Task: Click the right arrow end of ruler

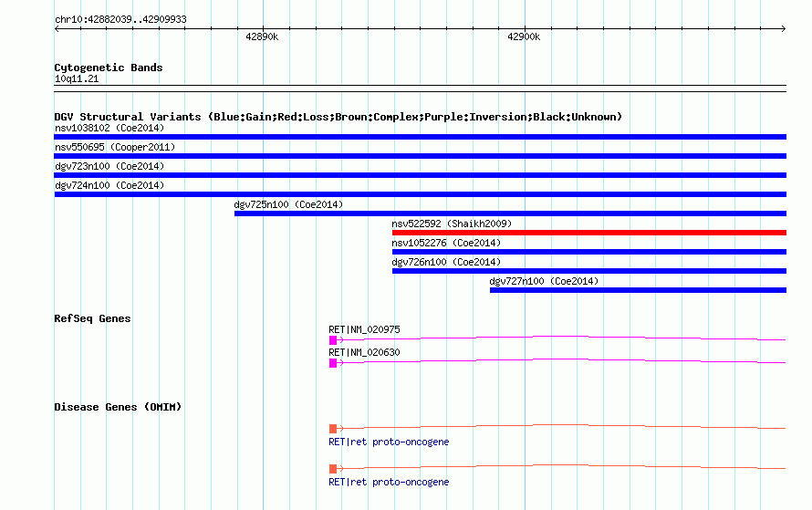Action: 783,28
